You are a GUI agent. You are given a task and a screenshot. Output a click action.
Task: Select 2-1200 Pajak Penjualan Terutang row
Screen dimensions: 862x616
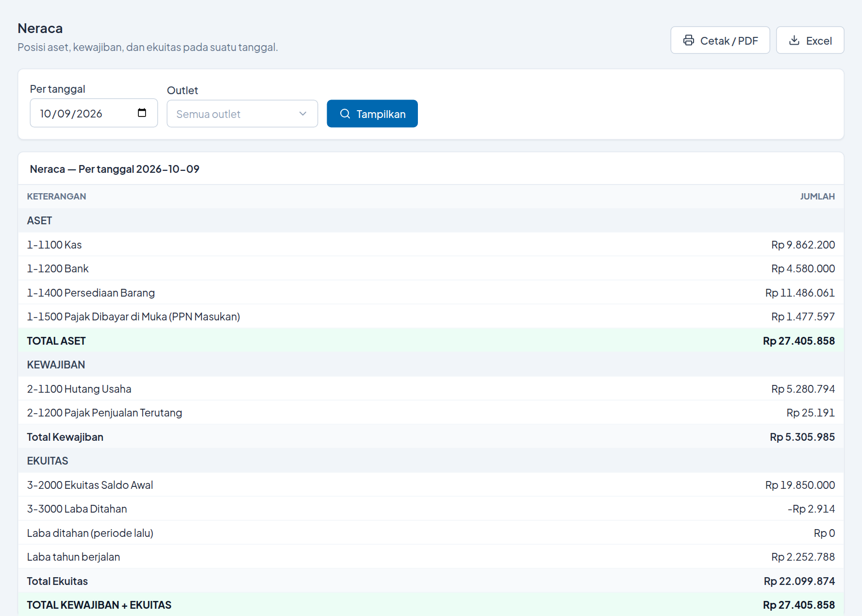point(431,413)
